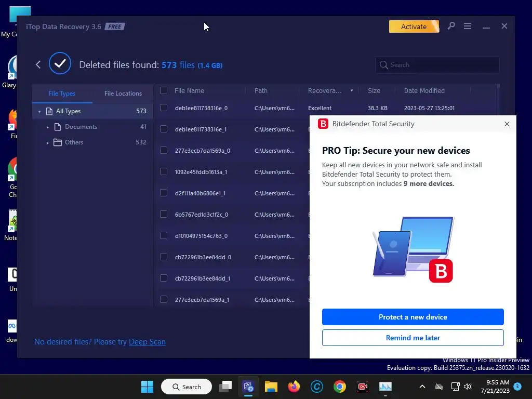532x399 pixels.
Task: Open Google Chrome from the taskbar
Action: (x=340, y=387)
